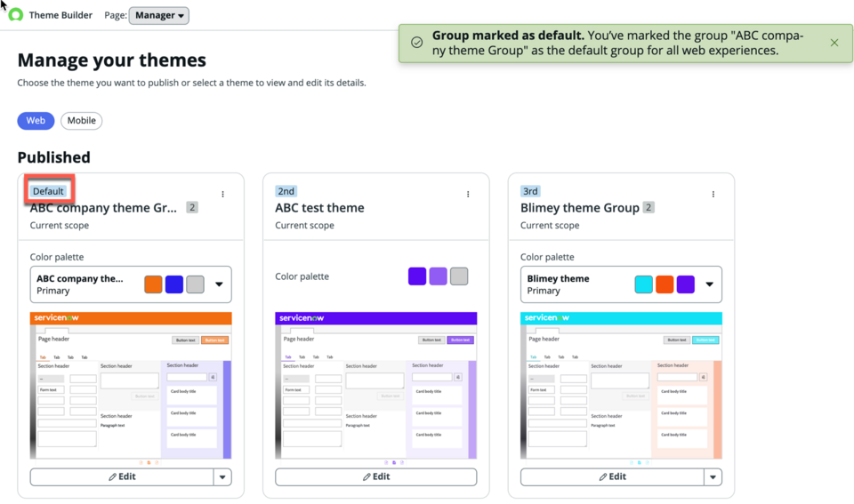Viewport: 854px width, 504px height.
Task: Click the Default badge on ABC company card
Action: click(48, 191)
